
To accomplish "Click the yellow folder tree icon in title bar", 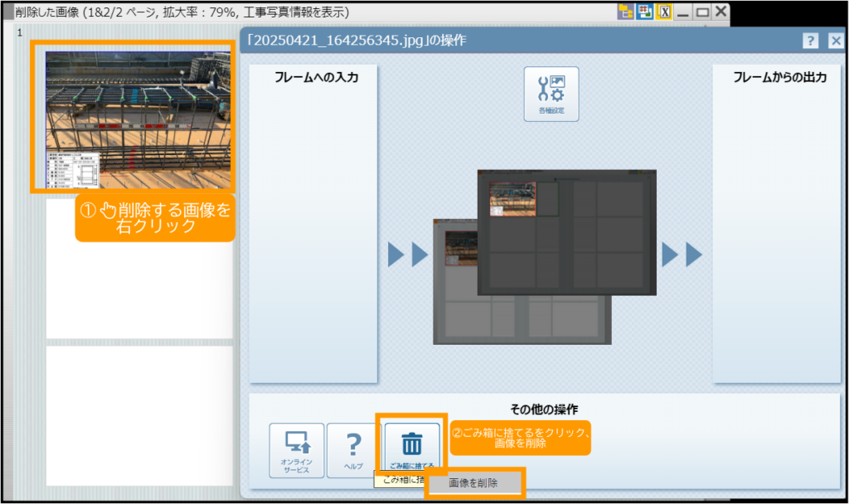I will [626, 12].
